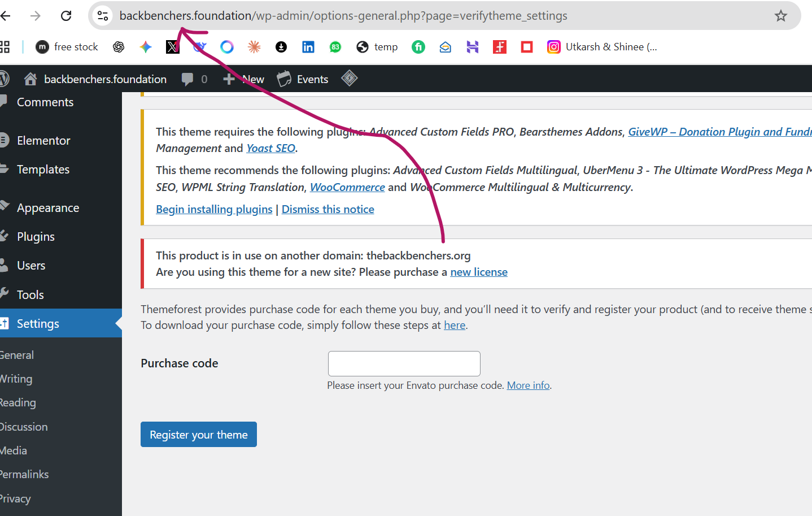The height and width of the screenshot is (516, 812).
Task: Open Elementor in the sidebar
Action: point(43,141)
